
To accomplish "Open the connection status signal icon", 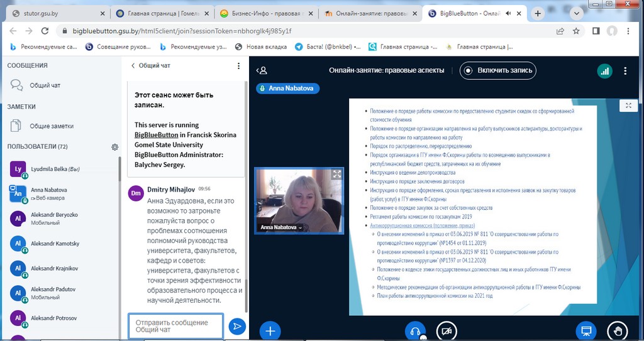I will (x=604, y=70).
